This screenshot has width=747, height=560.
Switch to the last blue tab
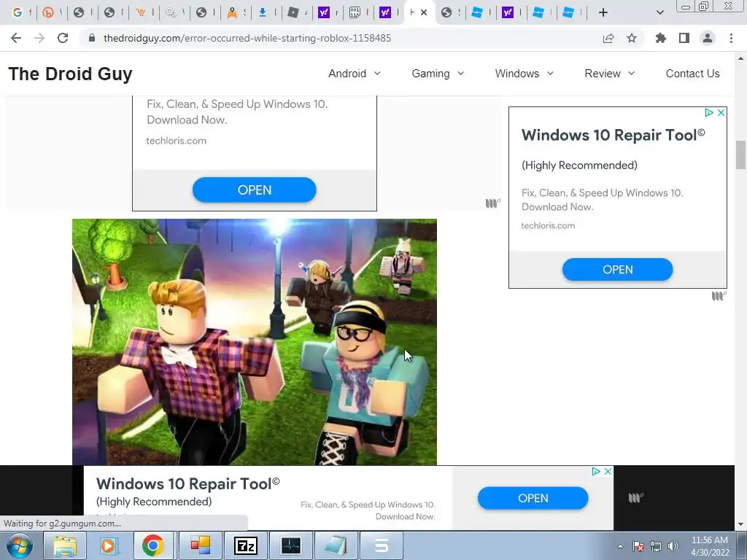click(568, 12)
